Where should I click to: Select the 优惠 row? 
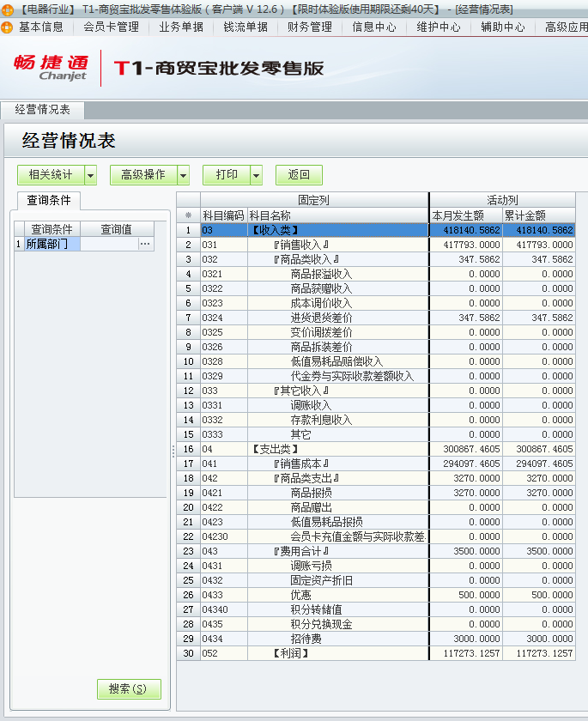376,595
